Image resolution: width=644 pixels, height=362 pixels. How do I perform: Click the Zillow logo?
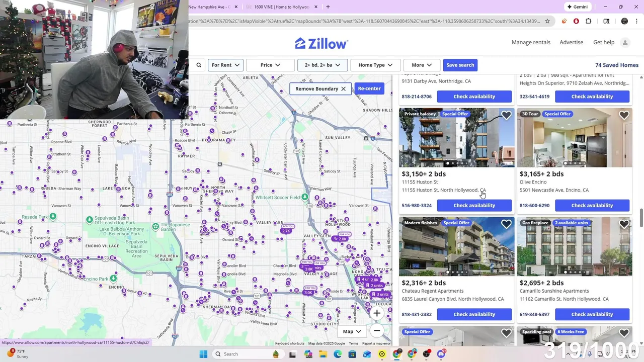click(321, 43)
